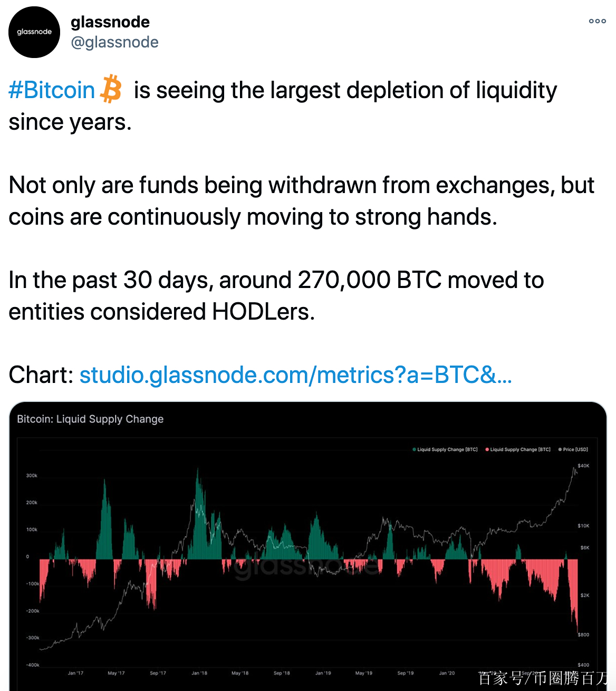Open the three-dot more options menu

(x=597, y=21)
